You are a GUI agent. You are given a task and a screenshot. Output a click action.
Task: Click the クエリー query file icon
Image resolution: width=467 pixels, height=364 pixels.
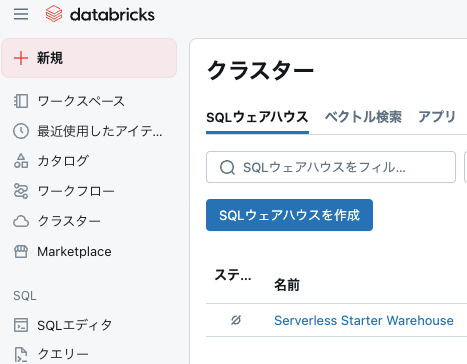pos(21,354)
